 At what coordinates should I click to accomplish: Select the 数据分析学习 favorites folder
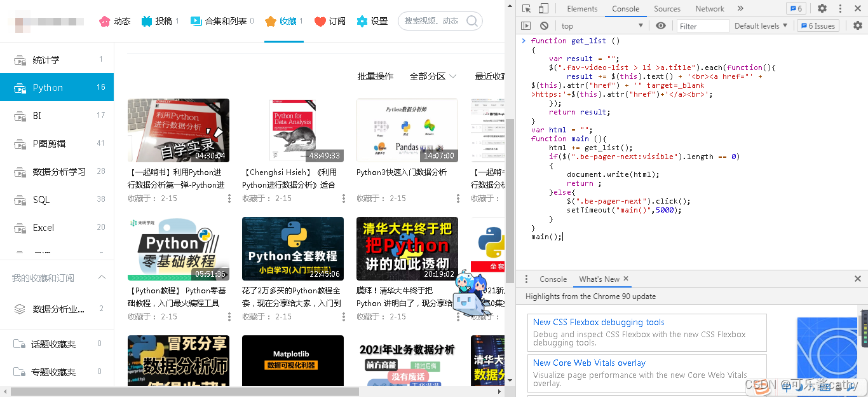click(57, 171)
